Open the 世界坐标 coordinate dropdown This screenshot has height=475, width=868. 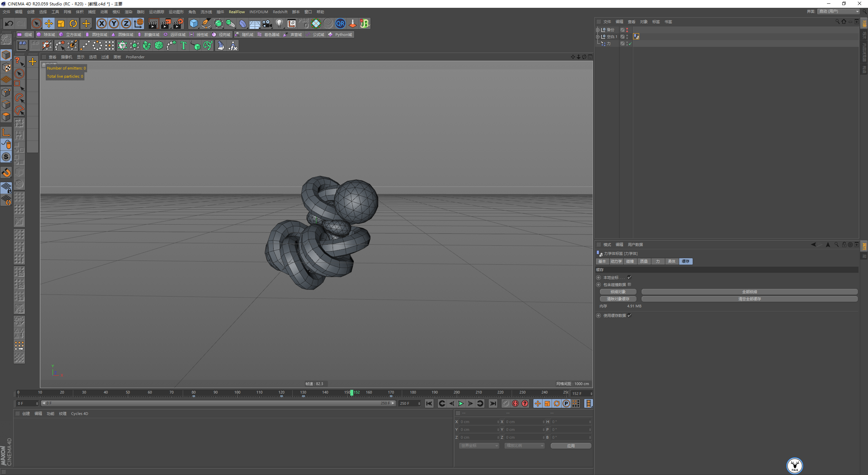(479, 446)
